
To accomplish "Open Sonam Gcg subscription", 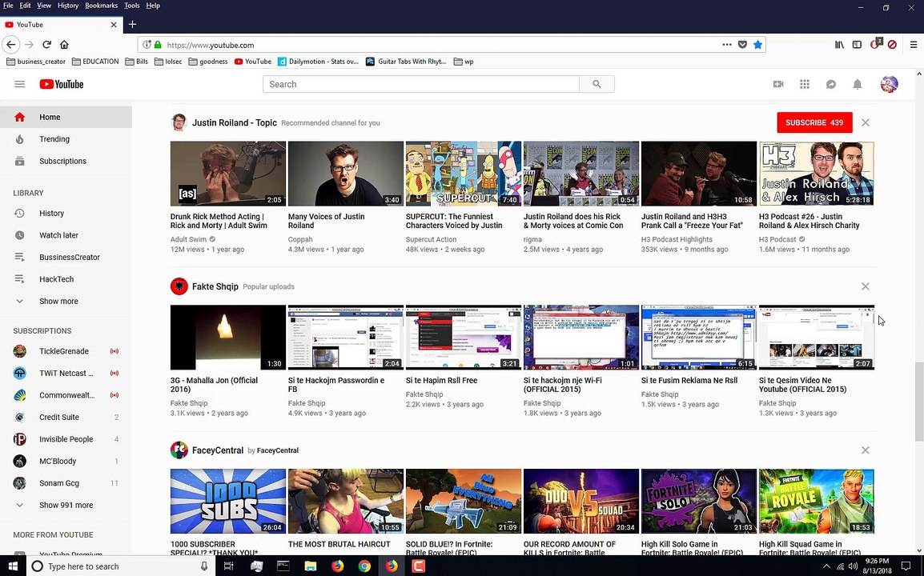I will pos(66,483).
